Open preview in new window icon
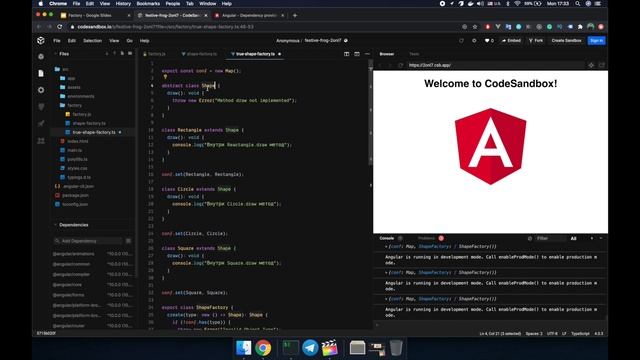The image size is (640, 360). tap(601, 65)
